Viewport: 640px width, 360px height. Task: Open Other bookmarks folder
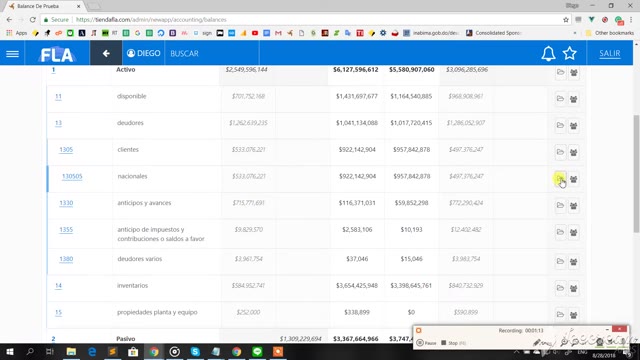point(609,33)
